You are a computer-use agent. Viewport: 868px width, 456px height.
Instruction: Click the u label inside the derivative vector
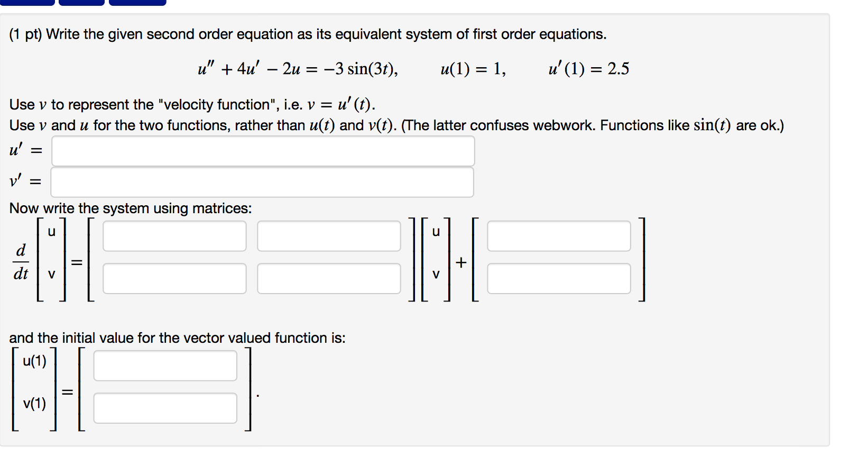51,231
